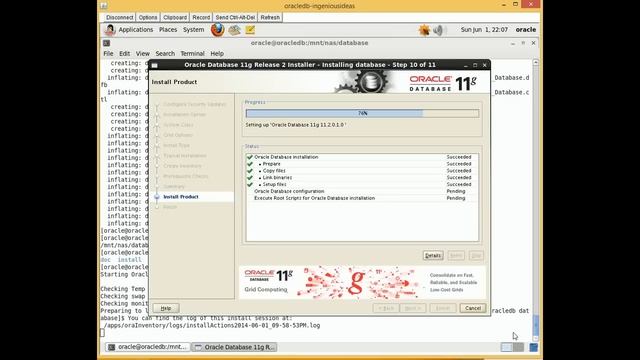Select the Copy files status row

pos(362,171)
